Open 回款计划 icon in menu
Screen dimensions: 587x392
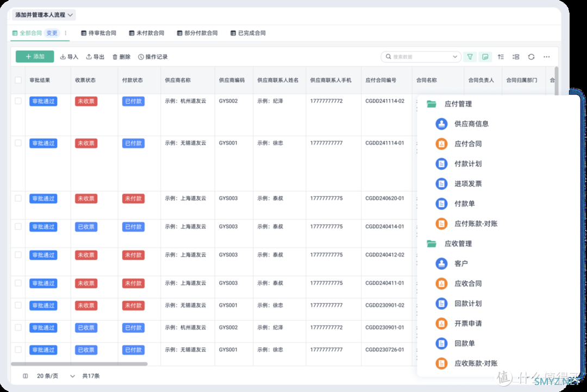pyautogui.click(x=441, y=303)
